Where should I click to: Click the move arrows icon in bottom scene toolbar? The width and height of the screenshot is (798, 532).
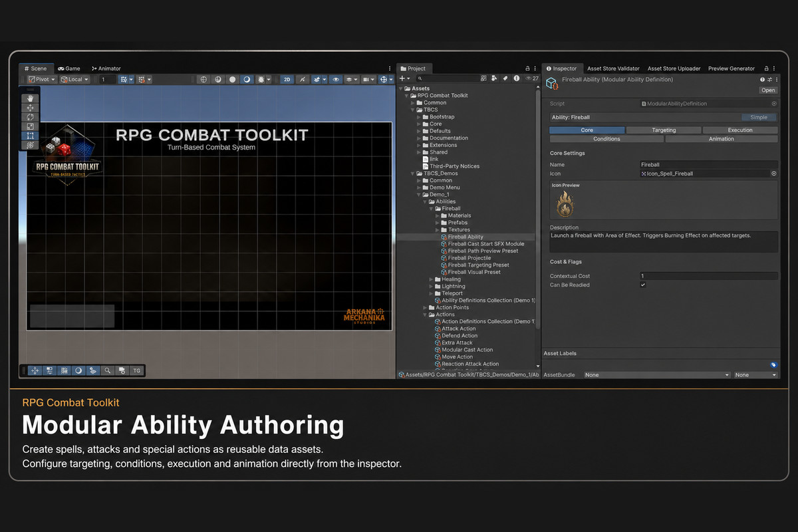coord(35,370)
